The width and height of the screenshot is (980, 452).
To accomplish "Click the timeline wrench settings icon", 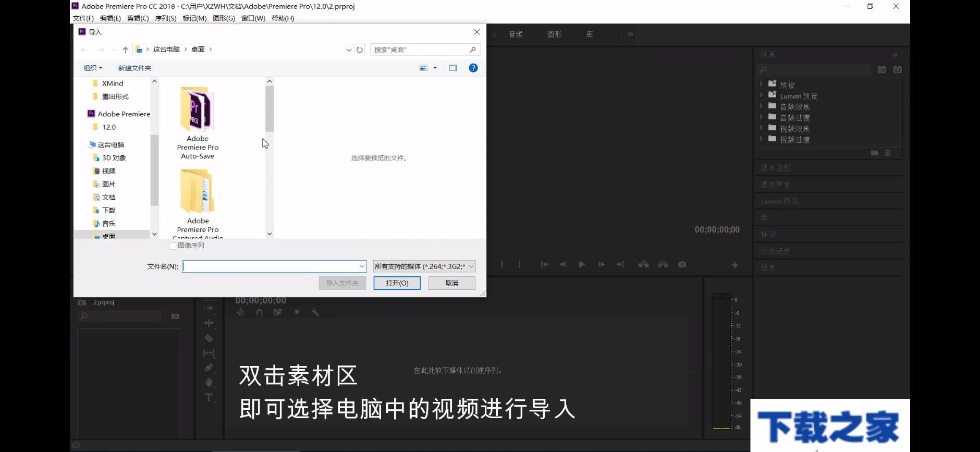I will point(315,312).
